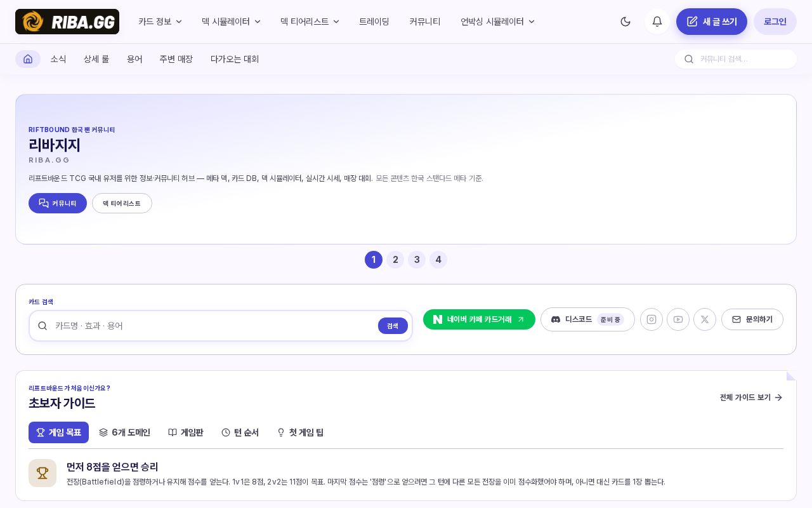Click the trophy icon beside 먼저 8점을 얻으면 승리
812x508 pixels.
[43, 473]
